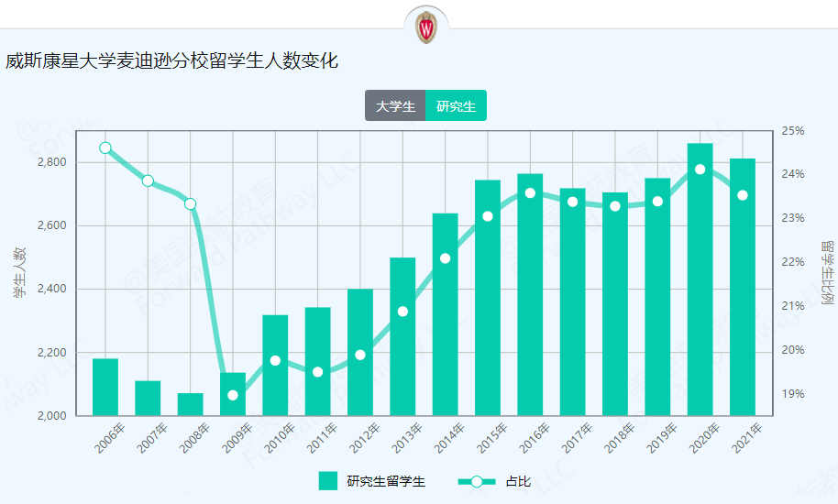
Task: Click the 留学生比例 right axis title
Action: 827,272
